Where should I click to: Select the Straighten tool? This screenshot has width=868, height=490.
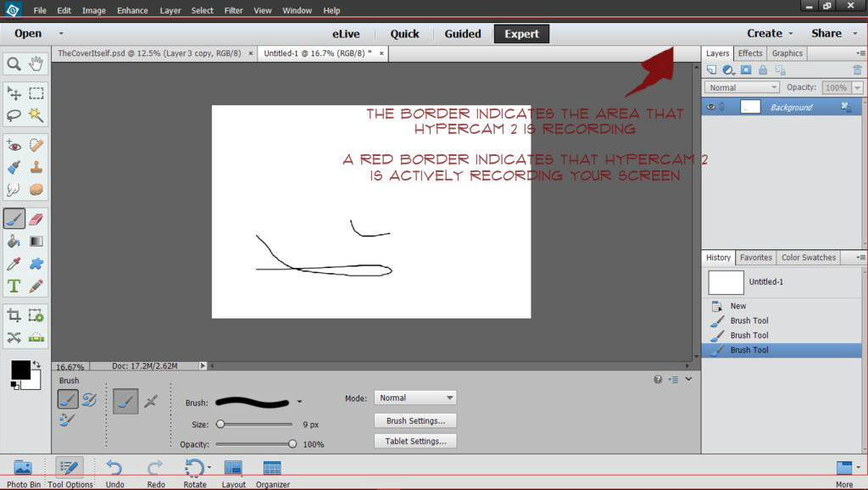point(36,337)
